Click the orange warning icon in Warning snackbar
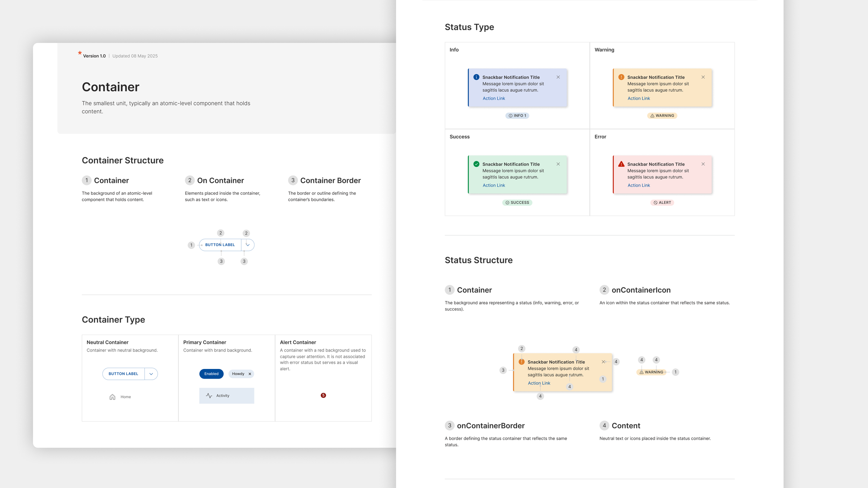Screen dimensions: 868x488 (x=621, y=77)
